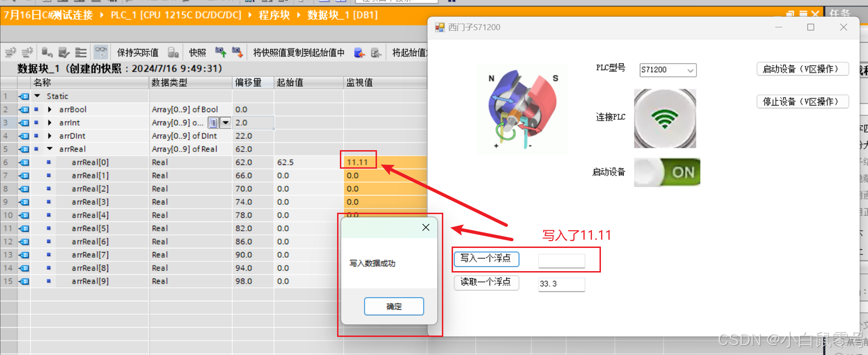Click the 11.11 monitor value cell
Screen dimensions: 868x355
385,162
